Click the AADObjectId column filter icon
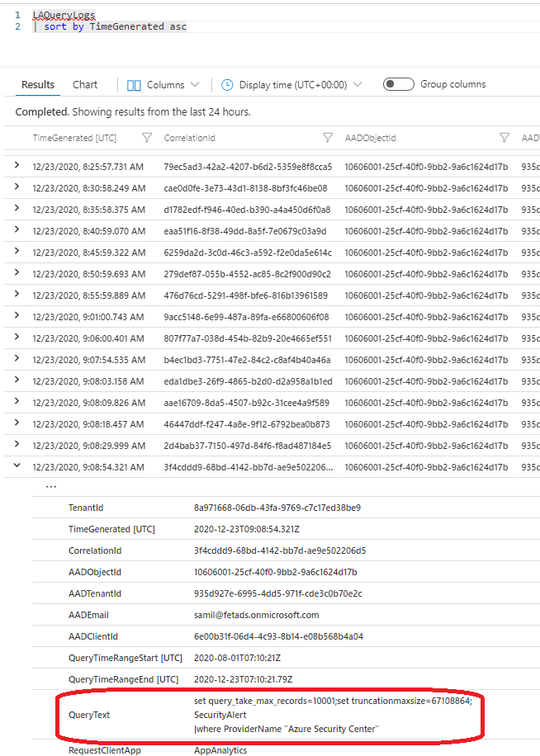The width and height of the screenshot is (540, 756). (x=504, y=137)
